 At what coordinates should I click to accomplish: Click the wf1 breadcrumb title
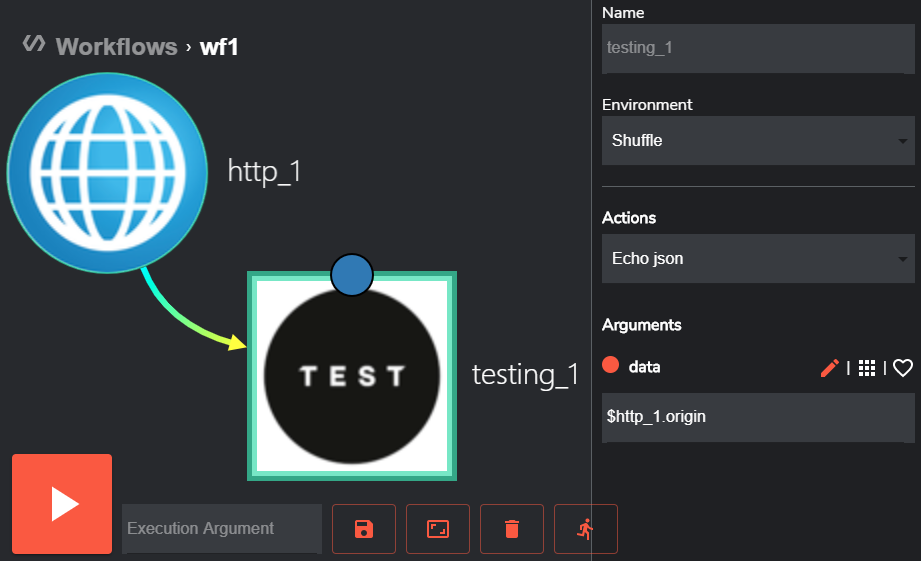tap(219, 47)
